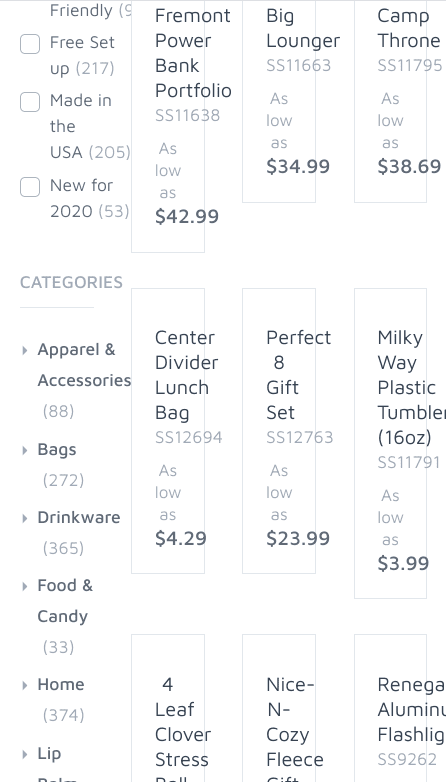
Task: Select the Home category
Action: 61,684
